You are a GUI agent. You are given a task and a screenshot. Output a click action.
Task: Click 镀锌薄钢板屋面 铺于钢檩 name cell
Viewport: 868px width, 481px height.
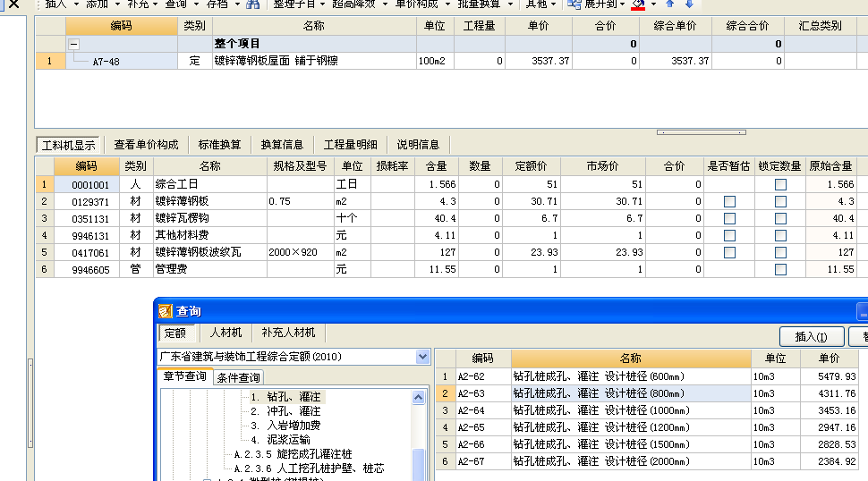[x=314, y=61]
